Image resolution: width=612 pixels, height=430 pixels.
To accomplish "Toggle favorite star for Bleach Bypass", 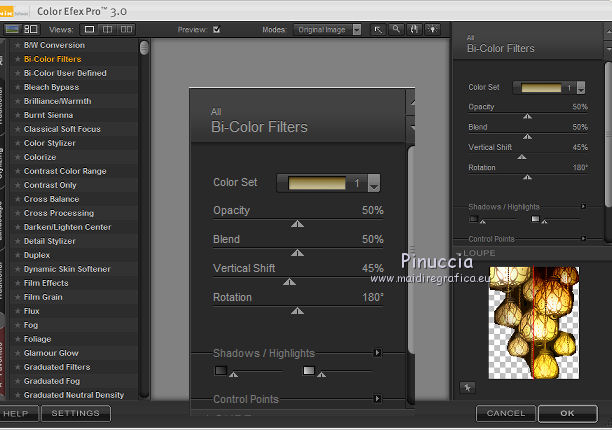I will point(17,87).
